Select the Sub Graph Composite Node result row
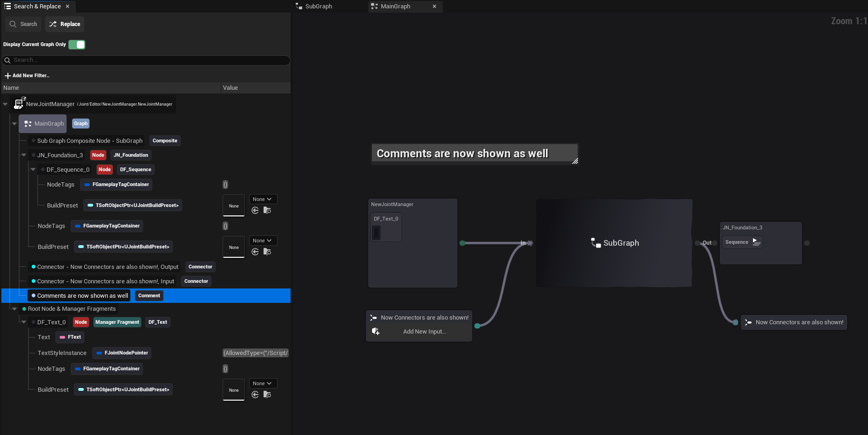This screenshot has width=868, height=435. [90, 141]
